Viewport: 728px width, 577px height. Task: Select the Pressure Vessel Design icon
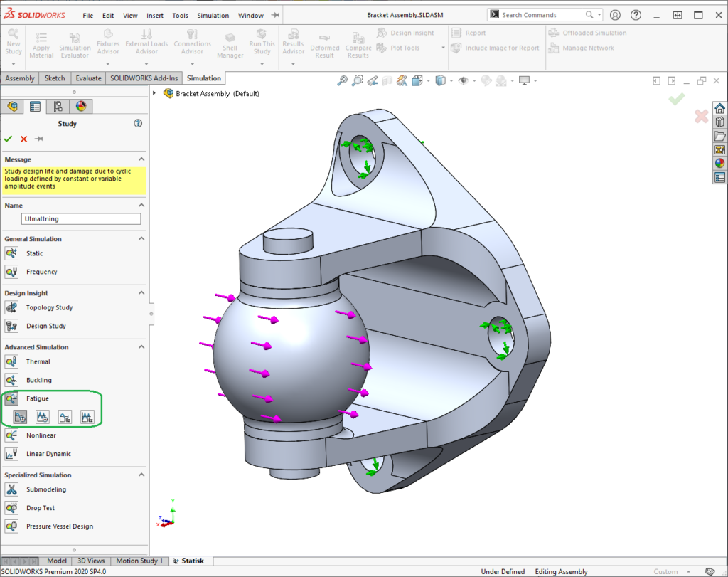[x=11, y=526]
